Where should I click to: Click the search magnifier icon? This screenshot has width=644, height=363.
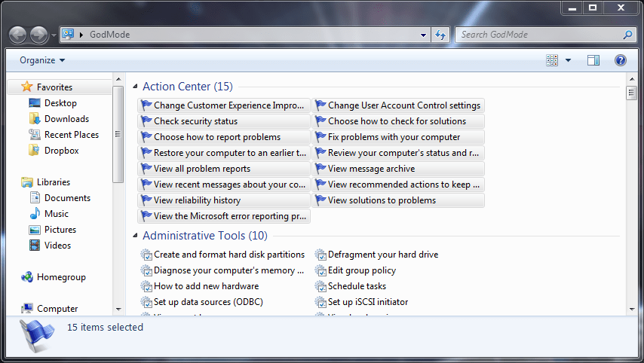(x=627, y=35)
